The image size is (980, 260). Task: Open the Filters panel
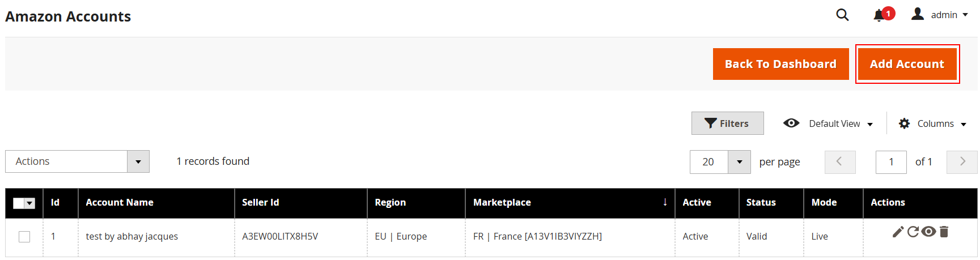click(727, 123)
